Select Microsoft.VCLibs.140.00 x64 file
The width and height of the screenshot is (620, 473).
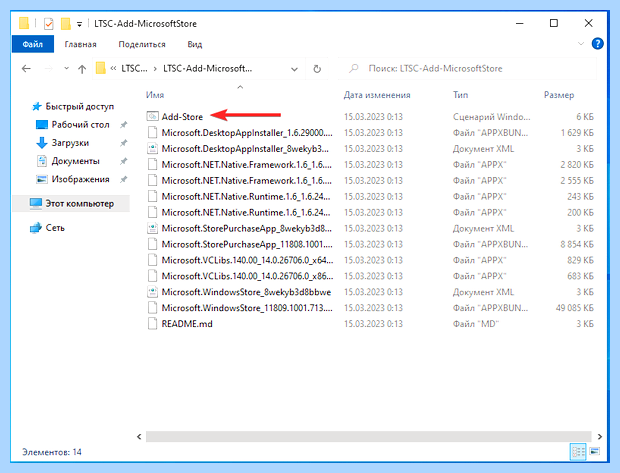[x=248, y=260]
